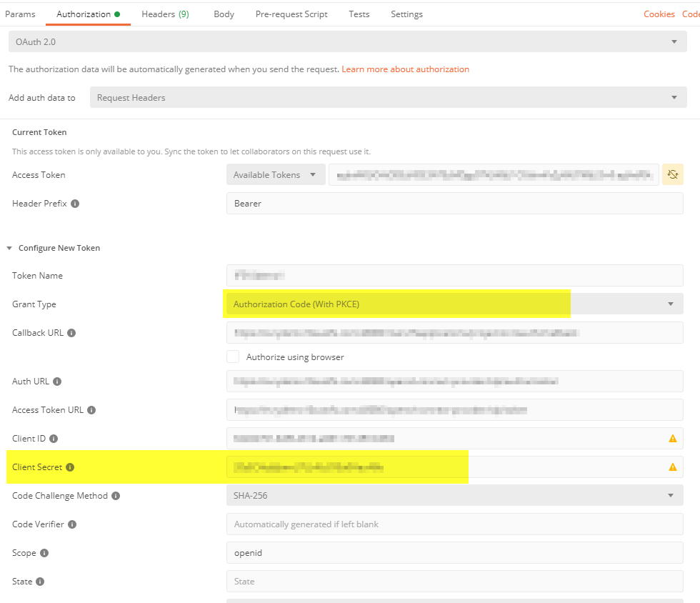Click the Cookies link

pyautogui.click(x=658, y=14)
